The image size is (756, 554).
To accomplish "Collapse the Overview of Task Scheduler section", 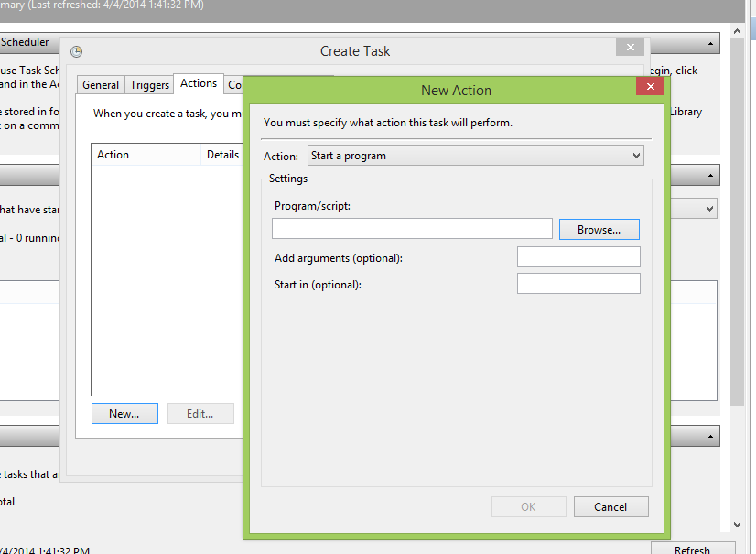I will click(710, 43).
